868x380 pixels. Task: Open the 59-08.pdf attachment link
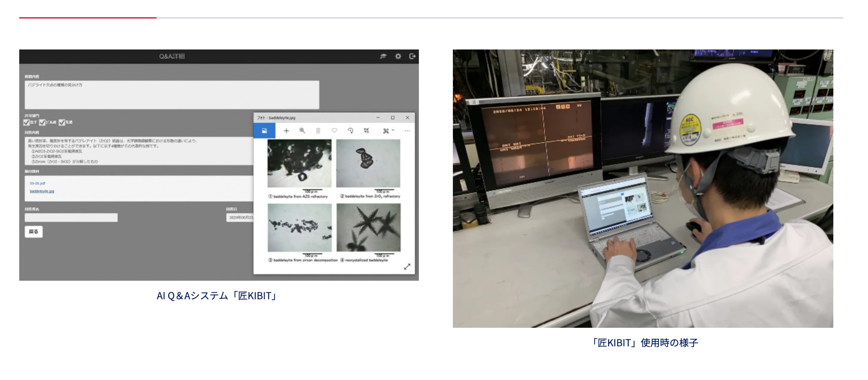click(x=37, y=183)
